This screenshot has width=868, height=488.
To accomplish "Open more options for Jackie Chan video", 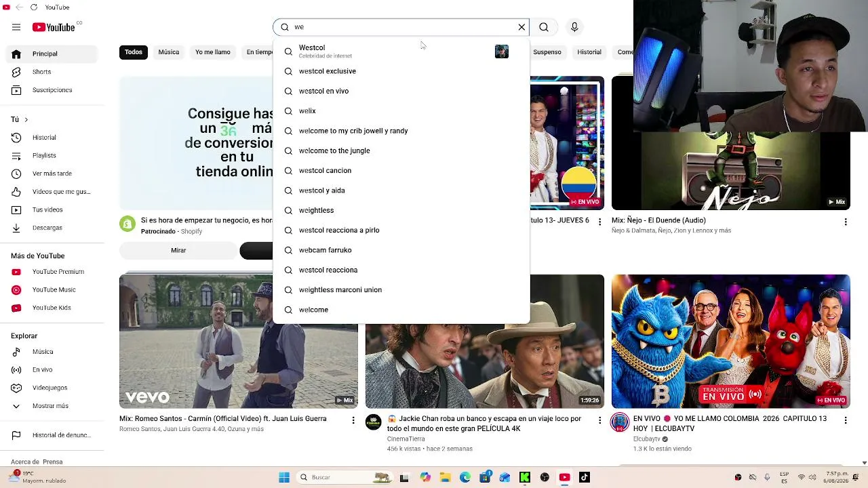I will point(599,420).
